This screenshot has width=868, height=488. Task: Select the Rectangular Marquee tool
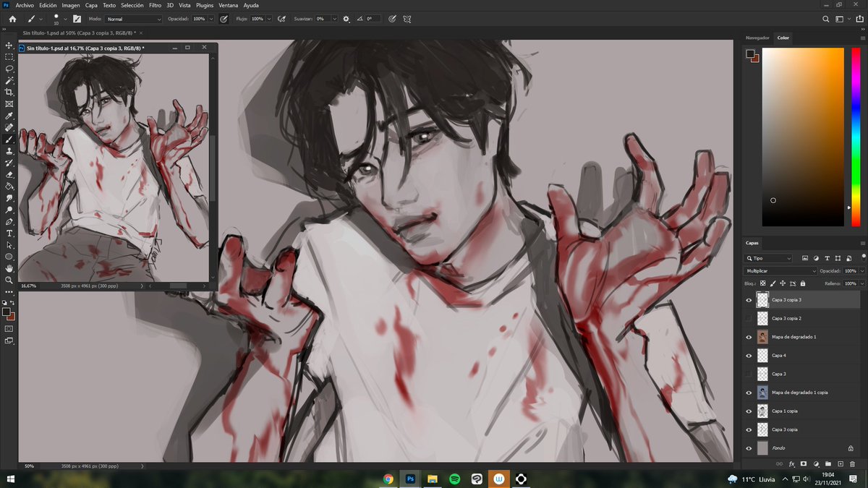(9, 57)
